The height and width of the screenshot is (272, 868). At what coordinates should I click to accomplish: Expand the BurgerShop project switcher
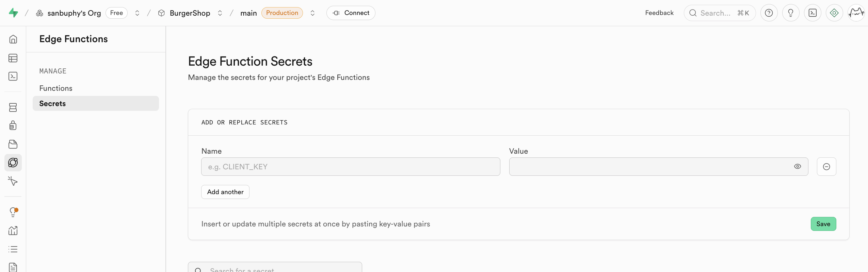(220, 13)
